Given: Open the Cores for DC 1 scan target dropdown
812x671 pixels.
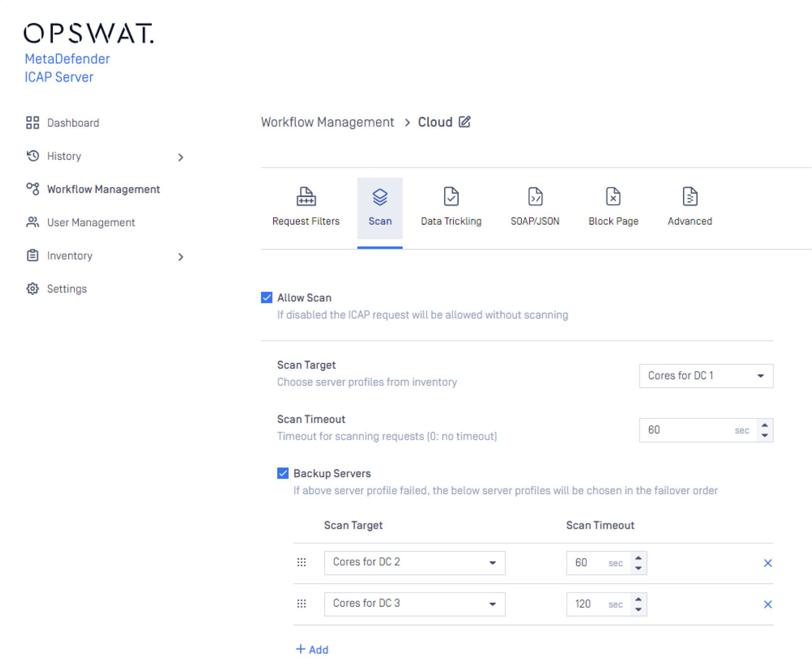Looking at the screenshot, I should (705, 376).
